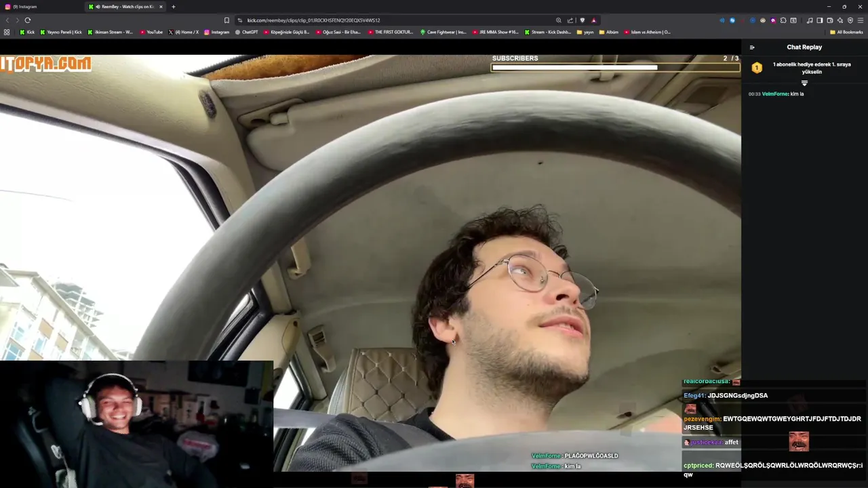Open Köpeğinizle Güçlü B... bookmark
This screenshot has width=868, height=488.
(287, 32)
